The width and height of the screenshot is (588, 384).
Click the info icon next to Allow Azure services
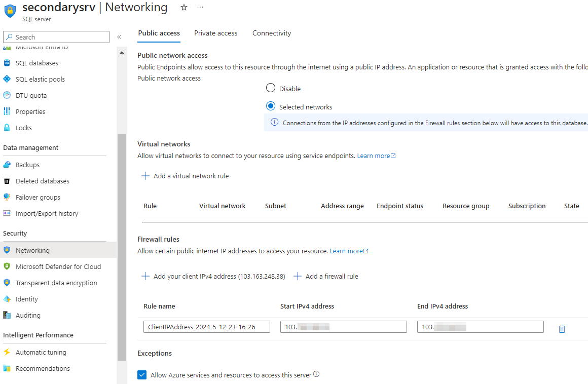tap(316, 374)
